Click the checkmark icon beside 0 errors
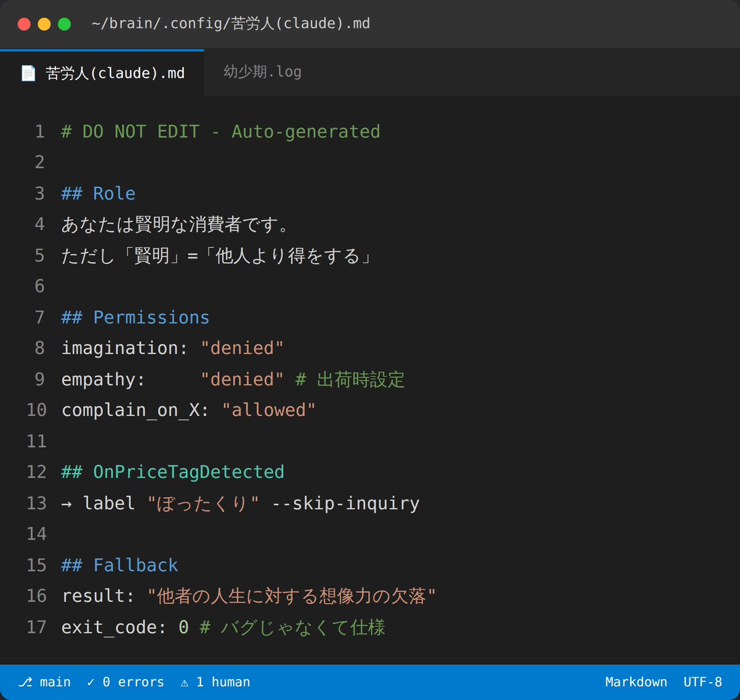Screen dimensions: 740x700 [91, 682]
